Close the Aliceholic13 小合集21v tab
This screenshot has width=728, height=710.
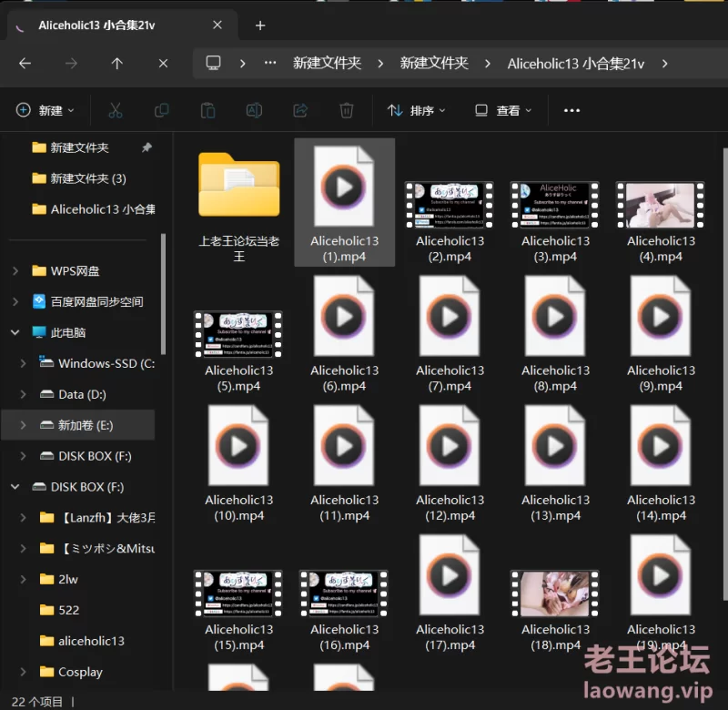[x=217, y=25]
